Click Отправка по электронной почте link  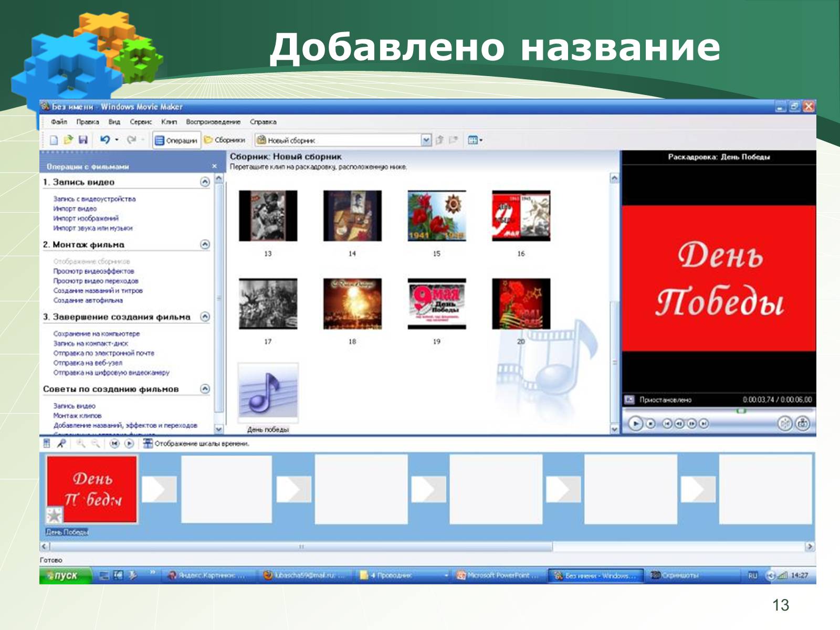click(x=104, y=353)
